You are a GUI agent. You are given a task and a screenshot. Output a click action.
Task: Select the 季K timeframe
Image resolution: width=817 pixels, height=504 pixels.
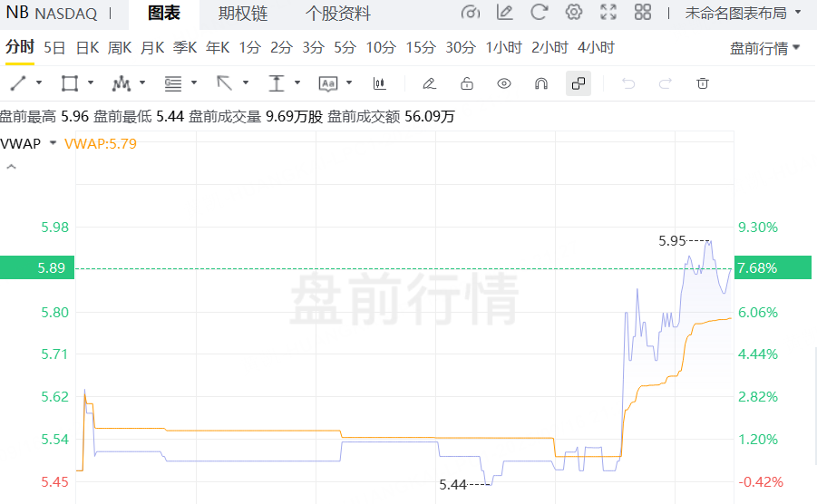coord(185,48)
